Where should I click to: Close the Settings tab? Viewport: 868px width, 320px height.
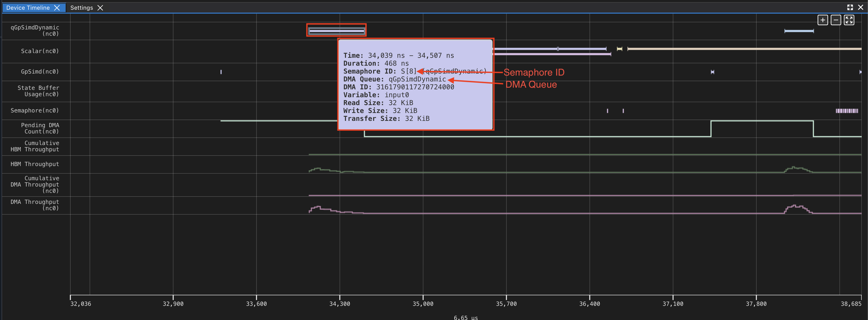pyautogui.click(x=100, y=8)
